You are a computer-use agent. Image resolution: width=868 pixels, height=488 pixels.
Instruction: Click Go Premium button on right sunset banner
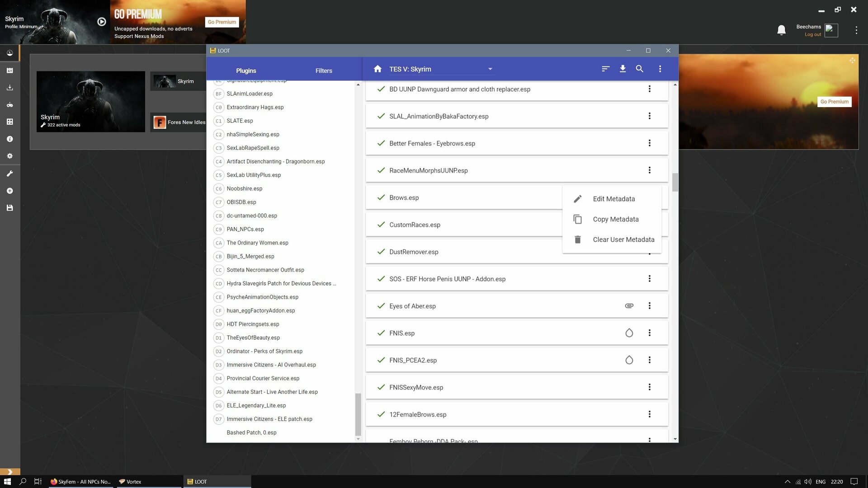(834, 102)
